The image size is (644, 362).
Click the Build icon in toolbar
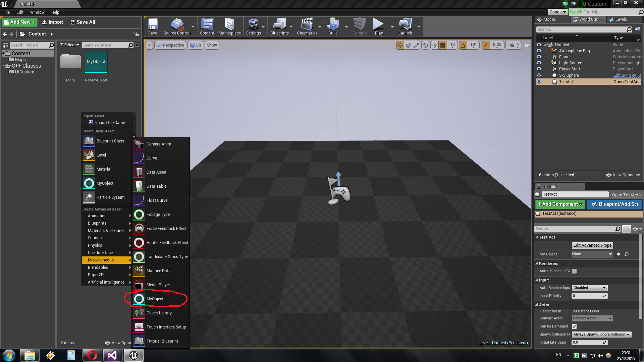pyautogui.click(x=333, y=24)
